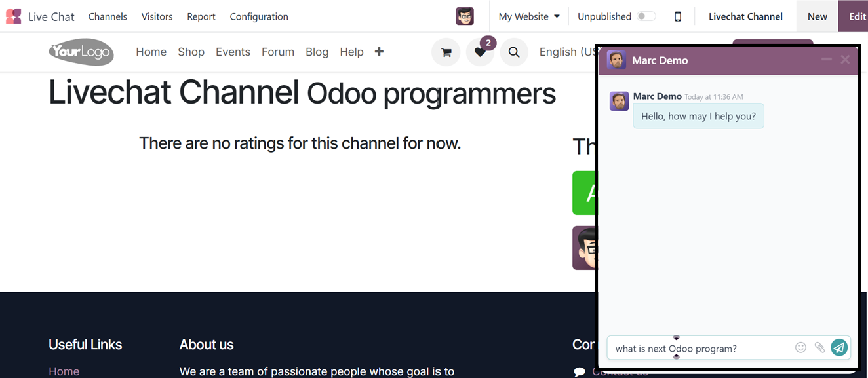Go to the Shop page
Image resolution: width=868 pixels, height=378 pixels.
(x=191, y=52)
